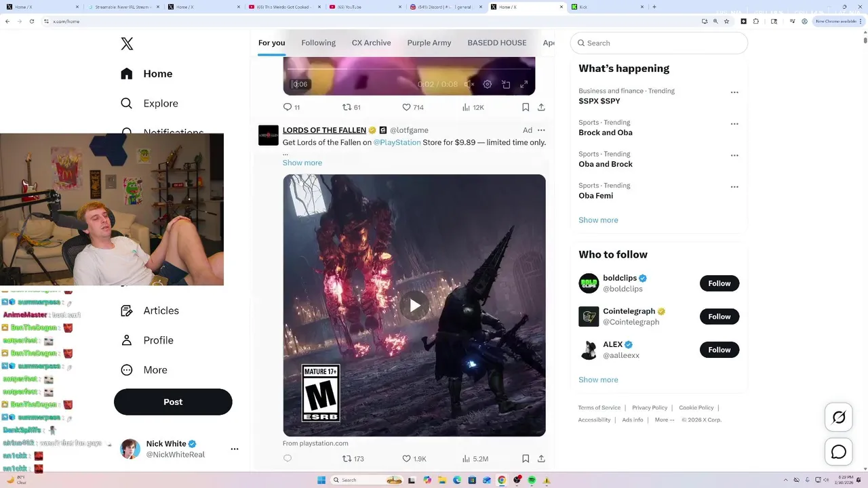
Task: Click the black Post button
Action: tap(173, 402)
